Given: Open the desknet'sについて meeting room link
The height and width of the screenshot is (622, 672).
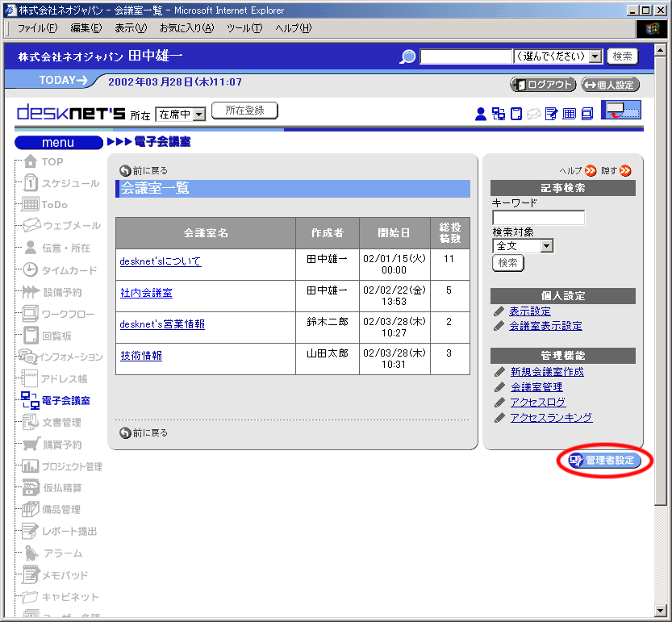Looking at the screenshot, I should 161,261.
